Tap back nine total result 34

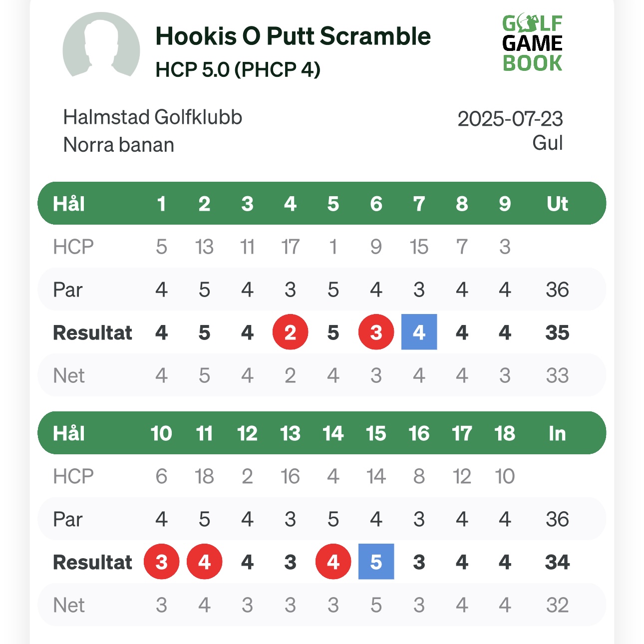coord(557,562)
